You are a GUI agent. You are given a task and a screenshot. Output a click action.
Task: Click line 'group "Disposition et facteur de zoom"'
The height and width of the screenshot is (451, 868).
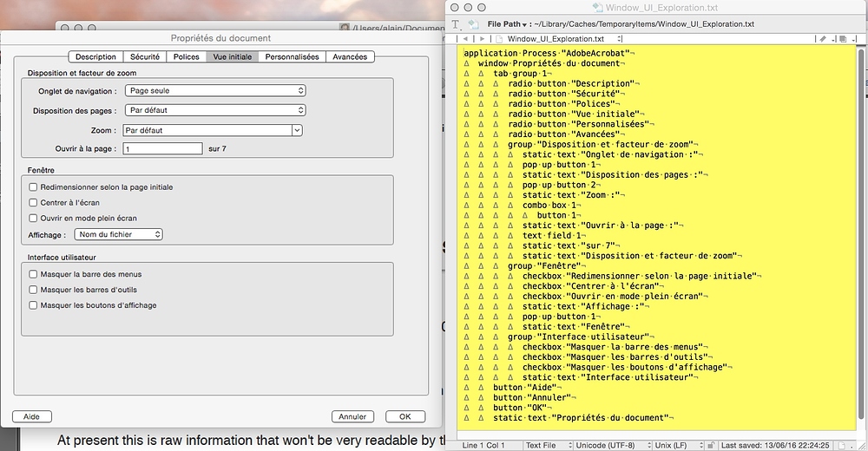[603, 144]
